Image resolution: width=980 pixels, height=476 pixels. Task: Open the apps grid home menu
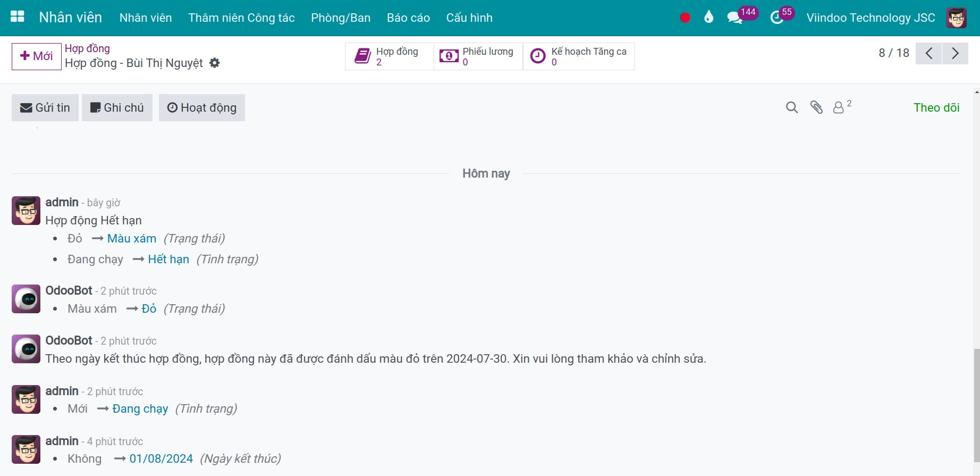[x=18, y=17]
